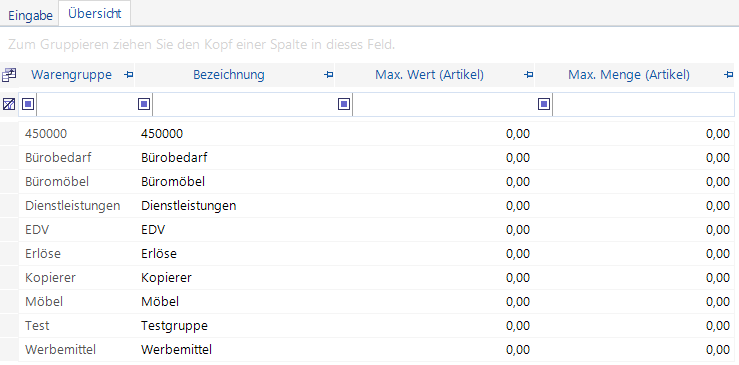Viewport: 739px width, 365px height.
Task: Sort by the Bezeichnung column header
Action: click(x=229, y=75)
